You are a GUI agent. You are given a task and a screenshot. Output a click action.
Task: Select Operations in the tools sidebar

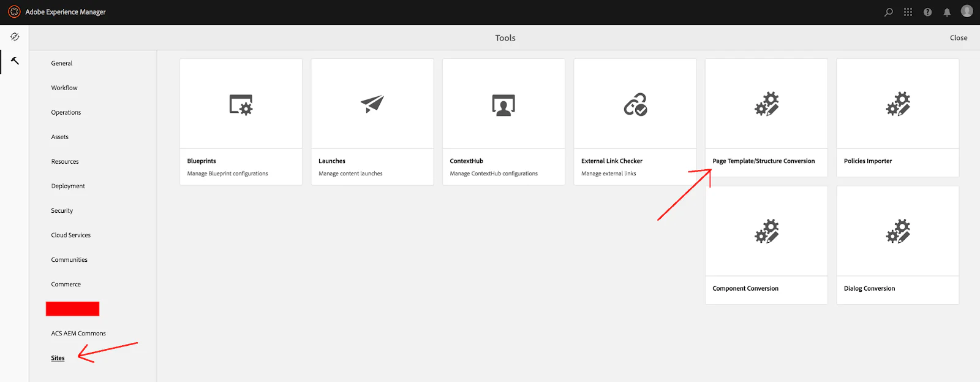66,112
